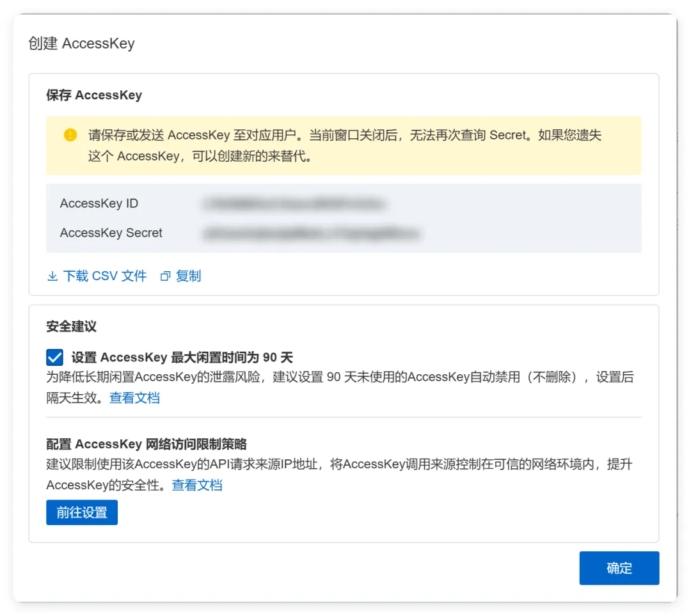Screen dimensions: 691x616
Task: Click the description text about restricting API source IPs
Action: pyautogui.click(x=339, y=475)
